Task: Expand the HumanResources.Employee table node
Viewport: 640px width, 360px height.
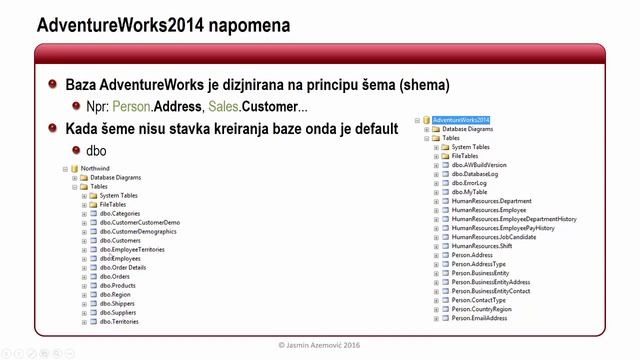Action: point(436,210)
